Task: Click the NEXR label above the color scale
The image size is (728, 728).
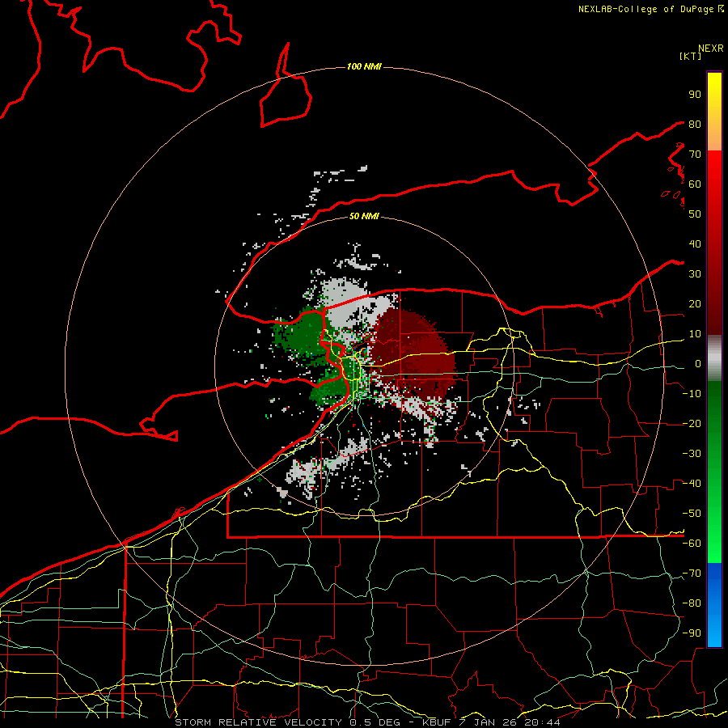Action: [711, 49]
